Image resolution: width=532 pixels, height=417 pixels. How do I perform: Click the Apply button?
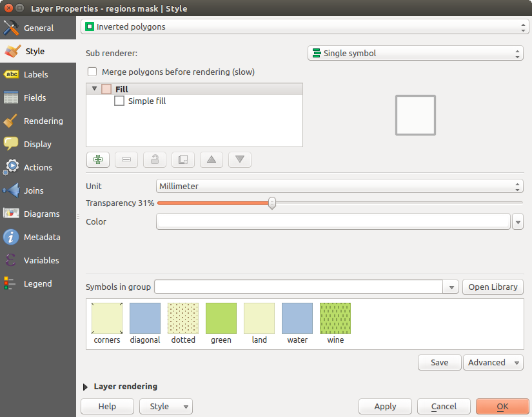tap(385, 407)
